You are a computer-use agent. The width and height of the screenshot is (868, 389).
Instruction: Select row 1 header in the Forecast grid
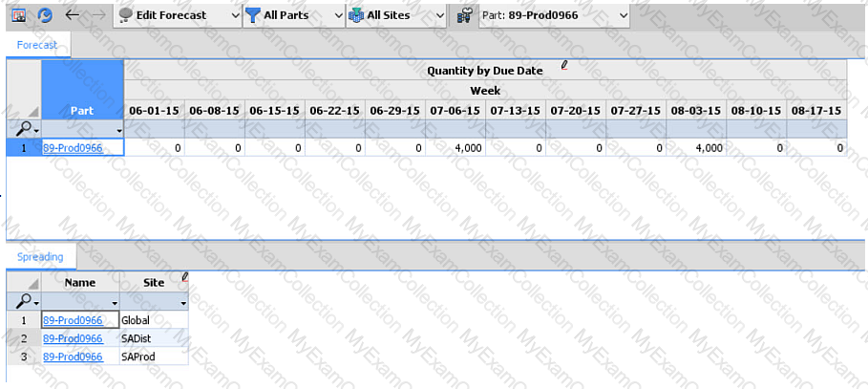[24, 147]
